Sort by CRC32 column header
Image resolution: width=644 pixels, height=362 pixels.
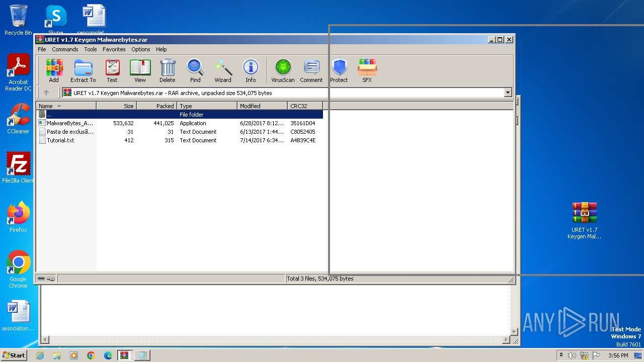pos(305,106)
